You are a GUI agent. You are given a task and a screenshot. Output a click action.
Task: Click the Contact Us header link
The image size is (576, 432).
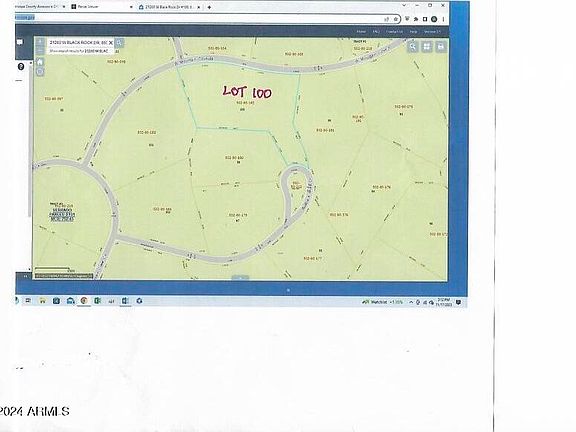[x=394, y=32]
